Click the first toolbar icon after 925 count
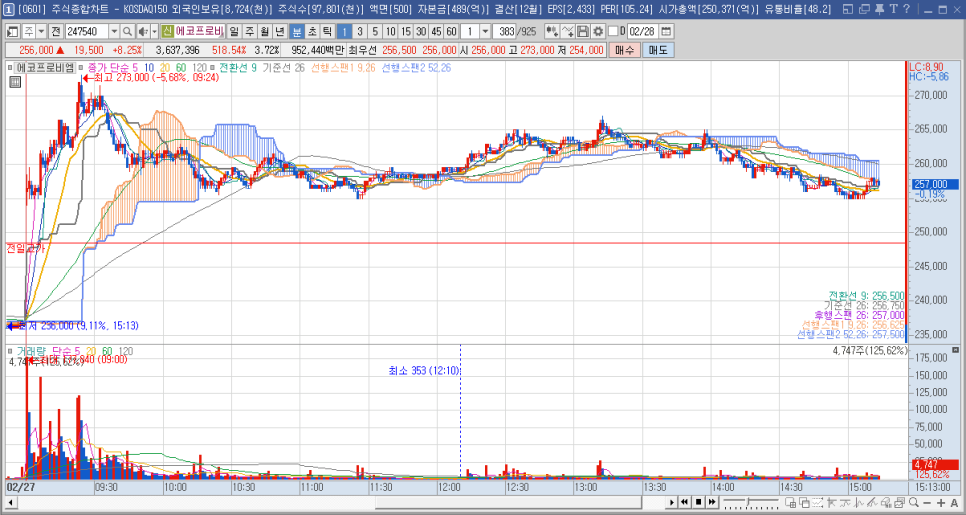The image size is (966, 515). [553, 31]
